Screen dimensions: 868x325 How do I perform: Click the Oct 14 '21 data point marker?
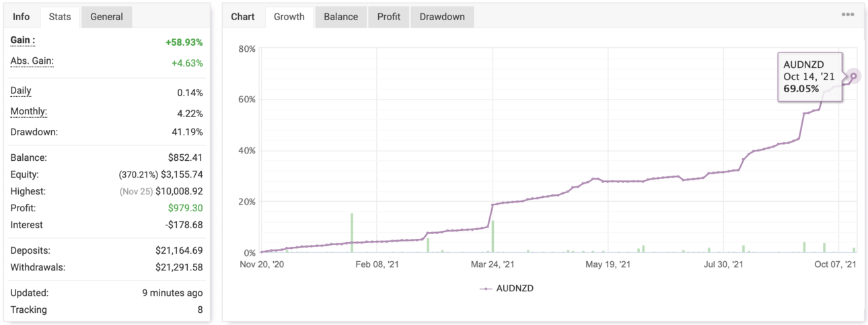(x=854, y=75)
